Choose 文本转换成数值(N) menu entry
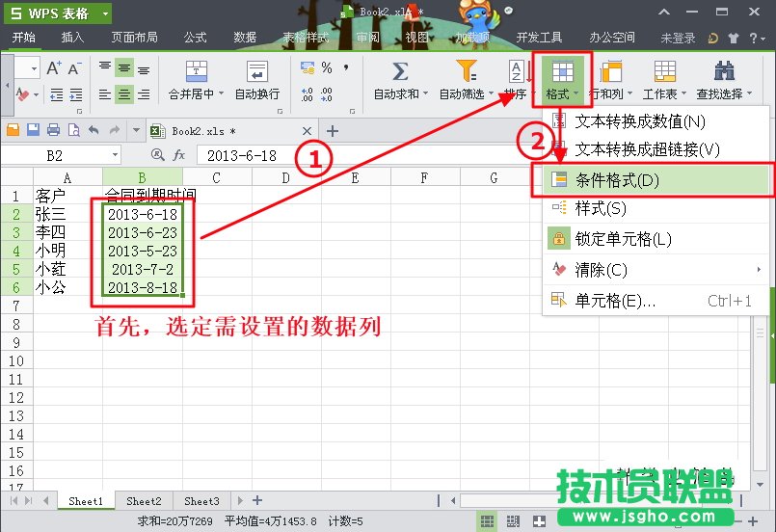The image size is (776, 532). (x=656, y=120)
